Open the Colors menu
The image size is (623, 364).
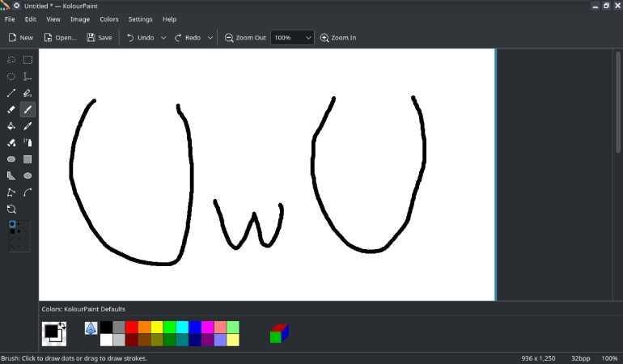108,19
